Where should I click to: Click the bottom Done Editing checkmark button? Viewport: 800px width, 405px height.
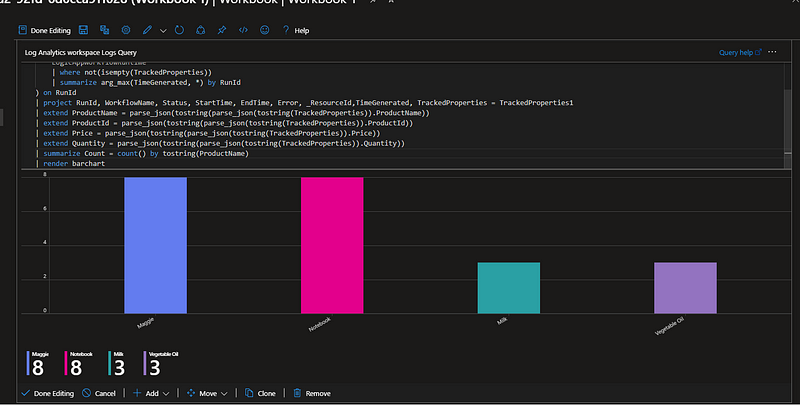tap(48, 393)
